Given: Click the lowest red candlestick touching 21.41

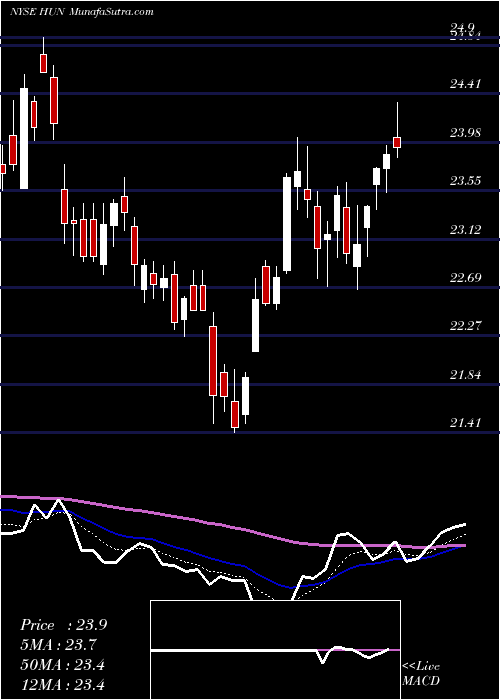Looking at the screenshot, I should (x=235, y=414).
